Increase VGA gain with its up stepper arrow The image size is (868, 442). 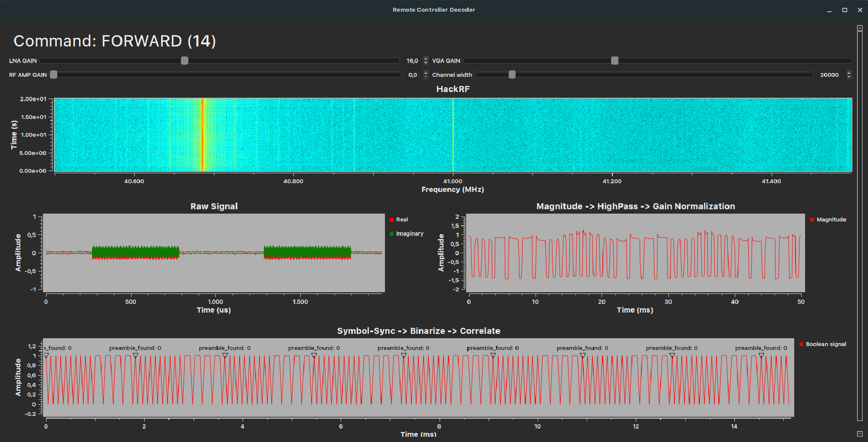point(425,59)
